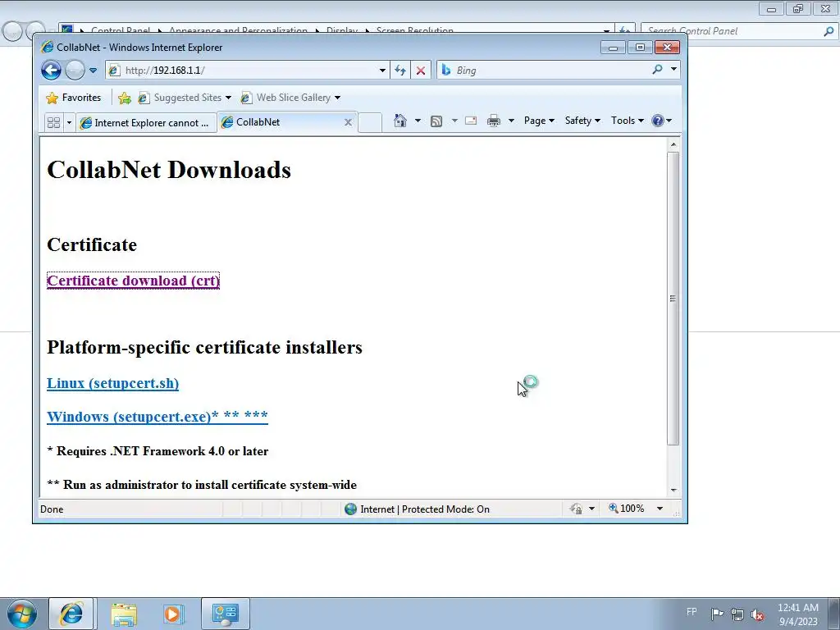Click the Control Panel search magnifier icon
Screen dimensions: 840x630
[829, 31]
